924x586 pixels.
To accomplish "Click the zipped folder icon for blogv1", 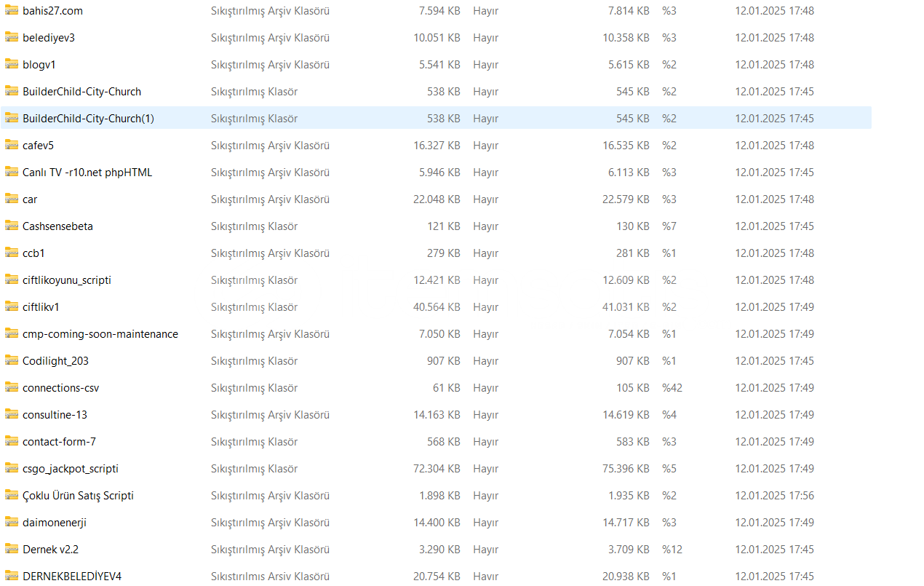I will coord(12,64).
